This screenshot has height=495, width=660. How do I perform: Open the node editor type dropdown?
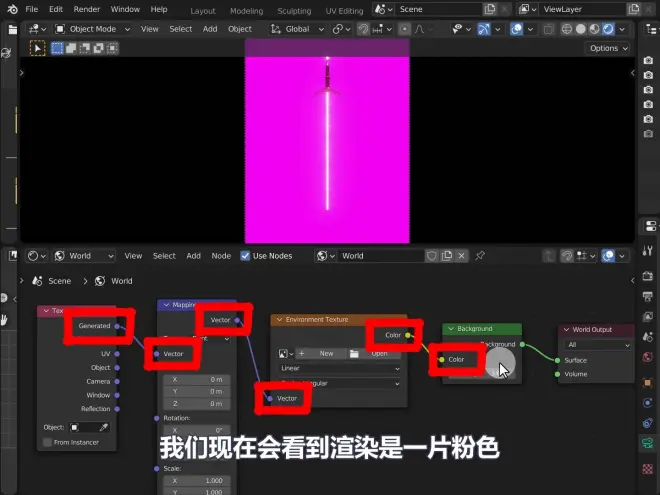pyautogui.click(x=36, y=256)
